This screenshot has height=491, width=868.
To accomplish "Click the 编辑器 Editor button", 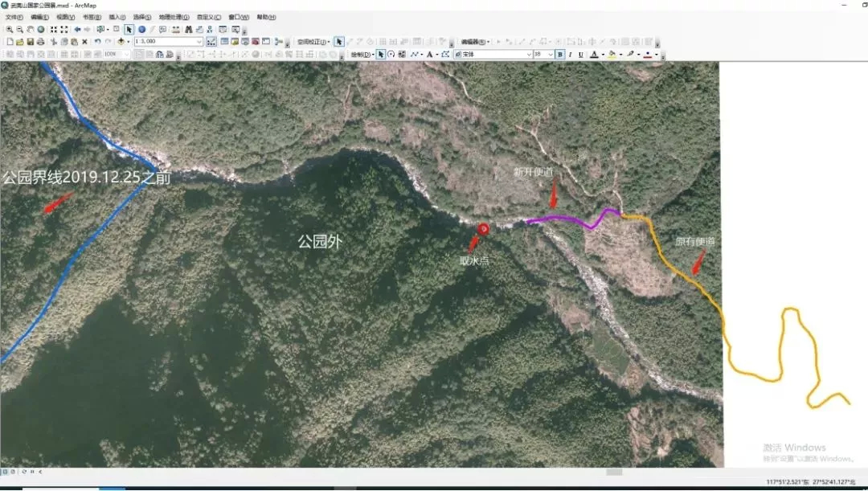I will [475, 42].
